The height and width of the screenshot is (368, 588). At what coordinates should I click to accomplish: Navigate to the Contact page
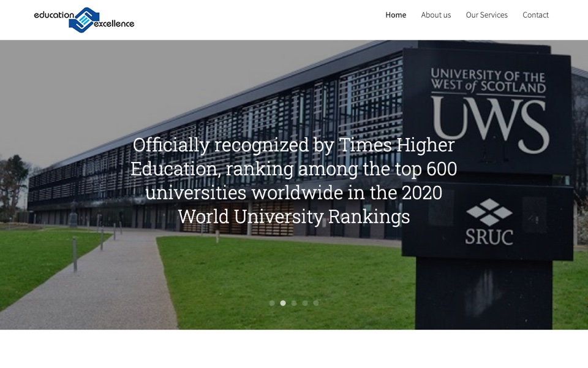pos(535,15)
